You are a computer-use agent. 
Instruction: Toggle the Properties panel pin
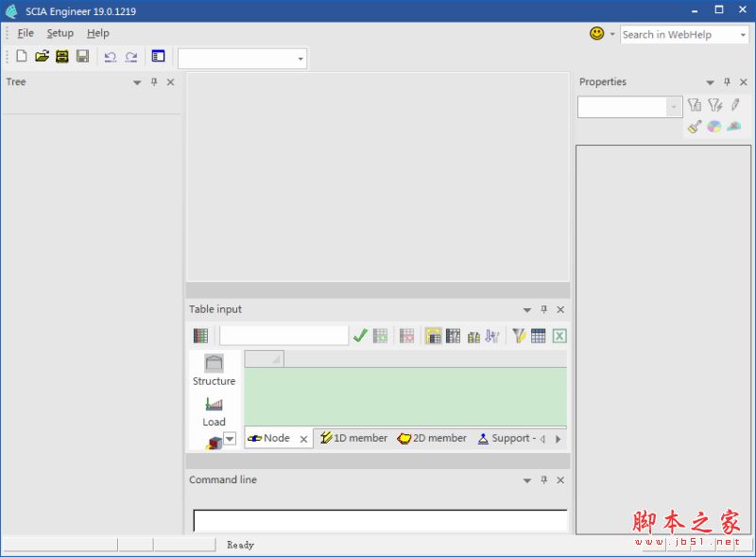point(727,82)
